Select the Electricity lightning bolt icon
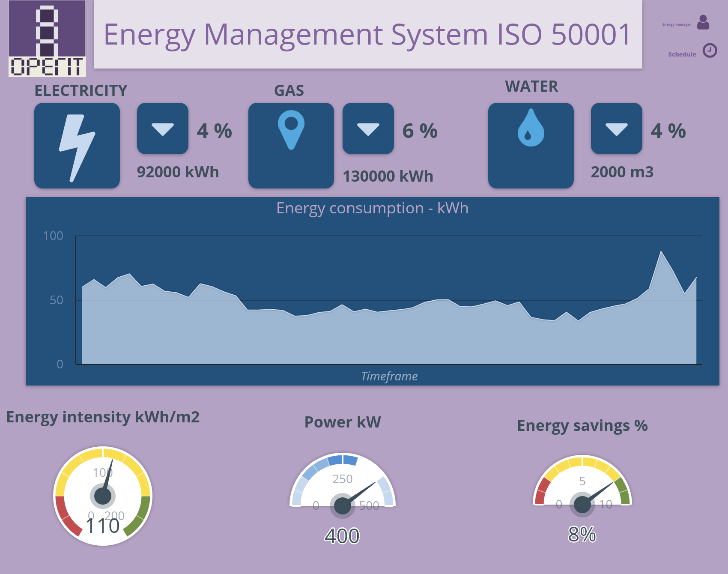 tap(77, 145)
